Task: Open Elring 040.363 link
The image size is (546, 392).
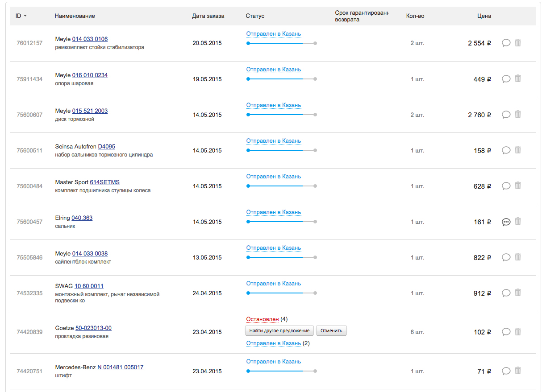Action: 82,218
